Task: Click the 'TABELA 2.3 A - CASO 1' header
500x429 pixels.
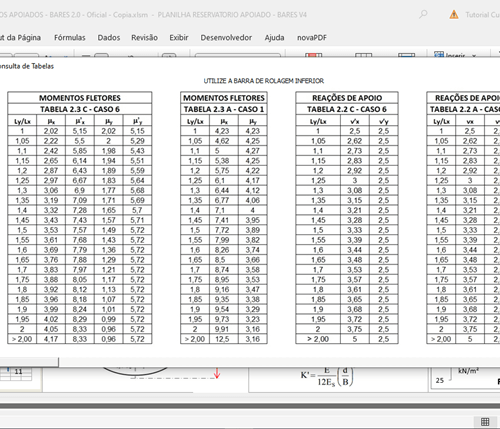Action: pos(224,109)
